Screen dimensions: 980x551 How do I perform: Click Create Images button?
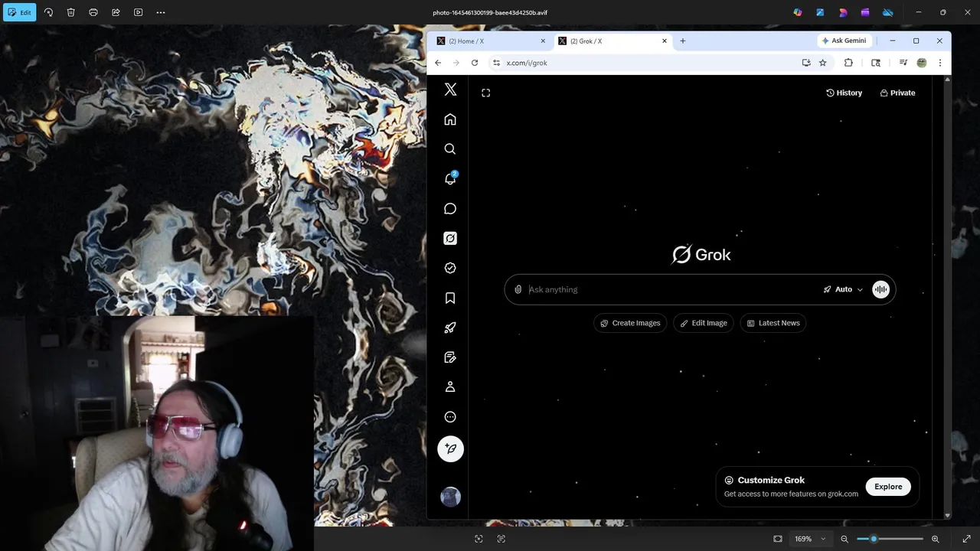pyautogui.click(x=630, y=323)
